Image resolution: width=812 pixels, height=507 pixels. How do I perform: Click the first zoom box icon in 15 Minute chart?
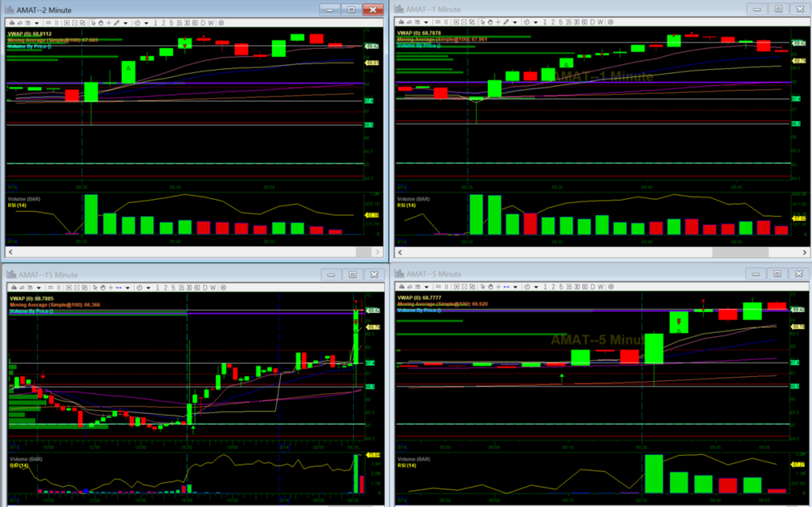68,288
